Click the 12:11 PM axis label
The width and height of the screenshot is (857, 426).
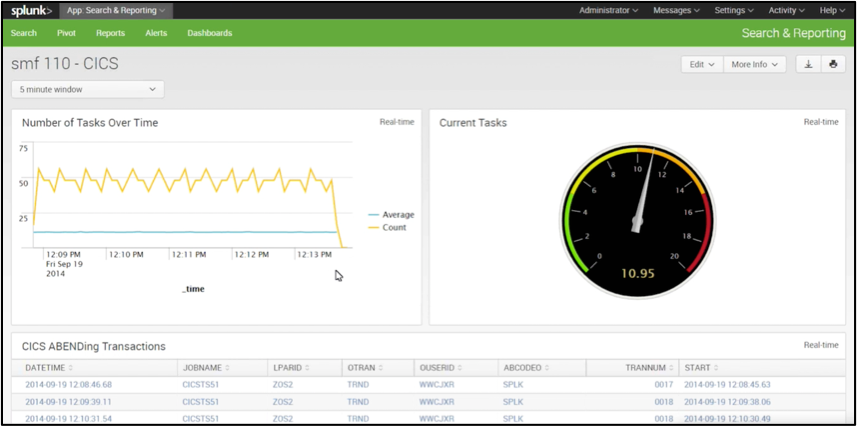pyautogui.click(x=188, y=255)
